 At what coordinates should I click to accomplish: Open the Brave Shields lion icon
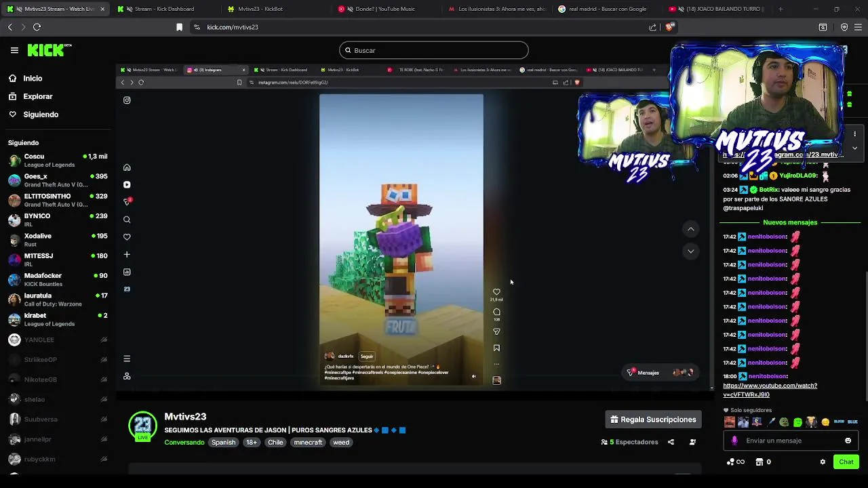(x=669, y=27)
